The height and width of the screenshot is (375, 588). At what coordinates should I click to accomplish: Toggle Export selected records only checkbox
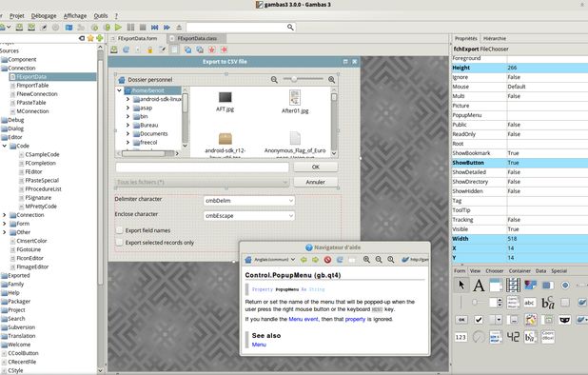click(x=120, y=243)
